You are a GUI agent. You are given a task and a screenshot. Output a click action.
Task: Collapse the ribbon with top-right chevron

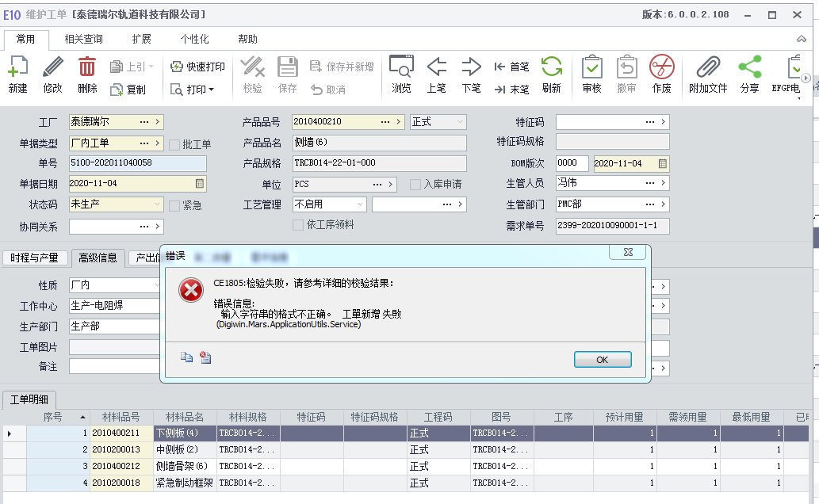(802, 39)
